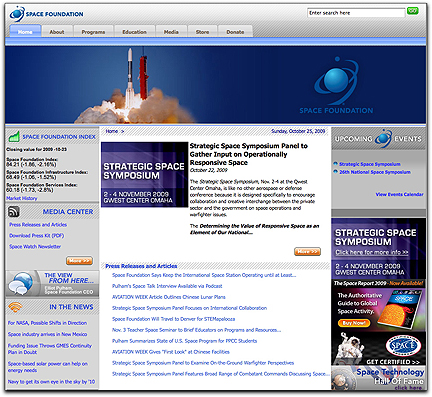Image resolution: width=432 pixels, height=397 pixels.
Task: Open Space Watch Newsletter link
Action: [35, 246]
